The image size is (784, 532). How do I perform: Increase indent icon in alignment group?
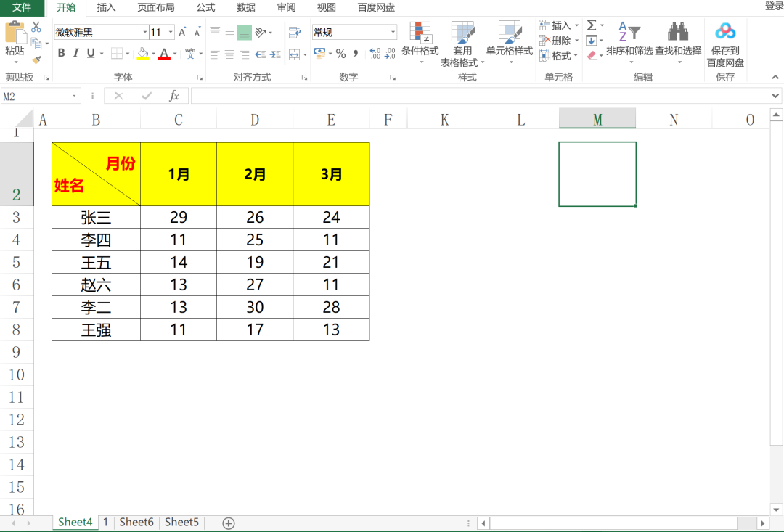click(x=275, y=54)
